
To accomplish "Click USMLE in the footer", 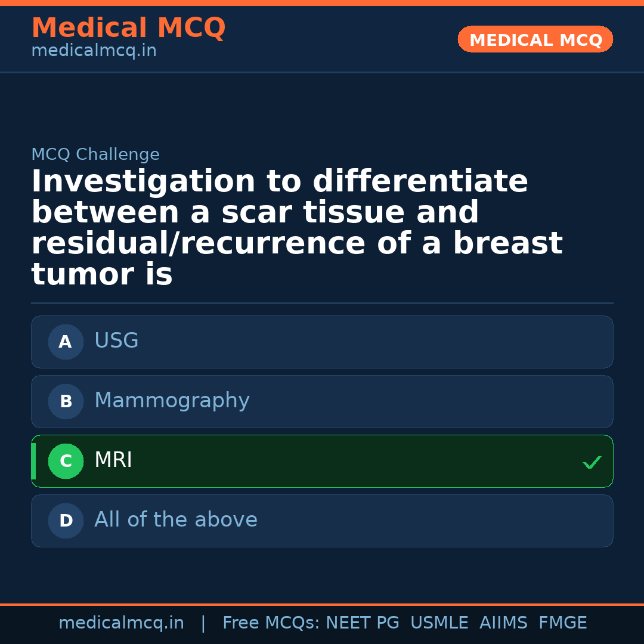I will (x=439, y=623).
